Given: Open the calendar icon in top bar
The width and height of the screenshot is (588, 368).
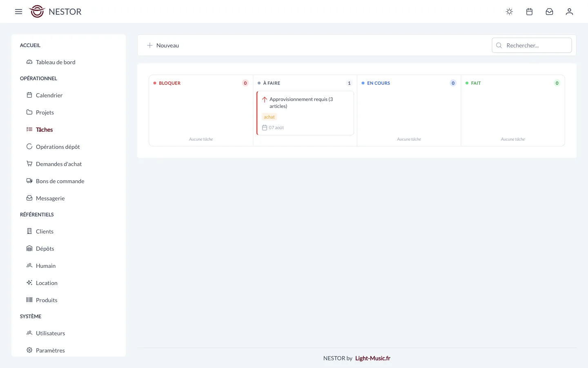Looking at the screenshot, I should point(529,11).
